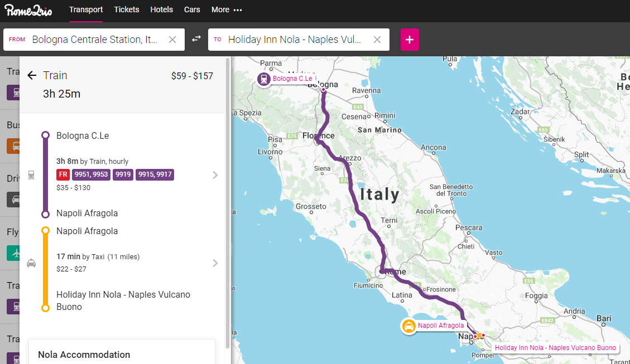Click the taxi icon beside the taxi segment
Image resolution: width=630 pixels, height=364 pixels.
coord(31,263)
